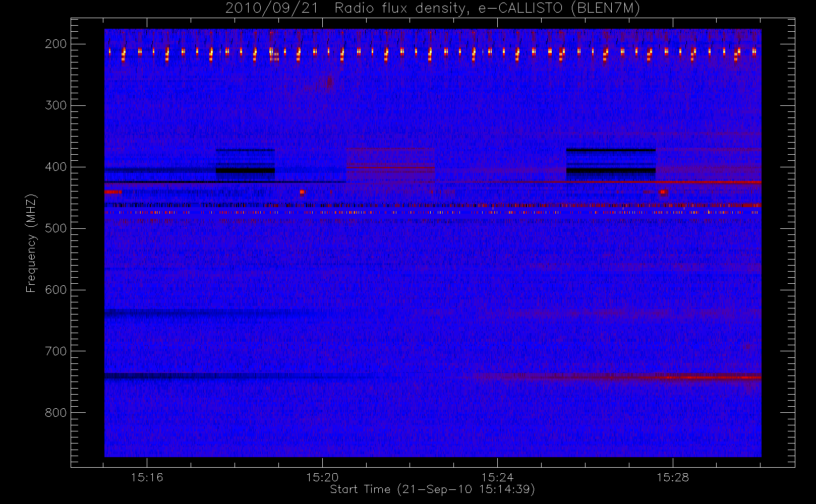The height and width of the screenshot is (504, 816).
Task: Click the 15:20 time tick label
Action: coord(322,477)
